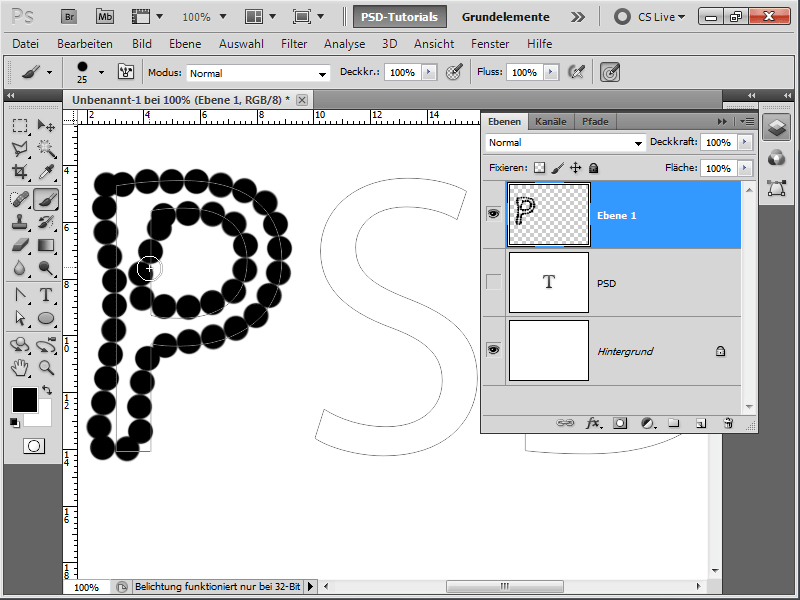
Task: Select the Move tool
Action: click(x=46, y=126)
